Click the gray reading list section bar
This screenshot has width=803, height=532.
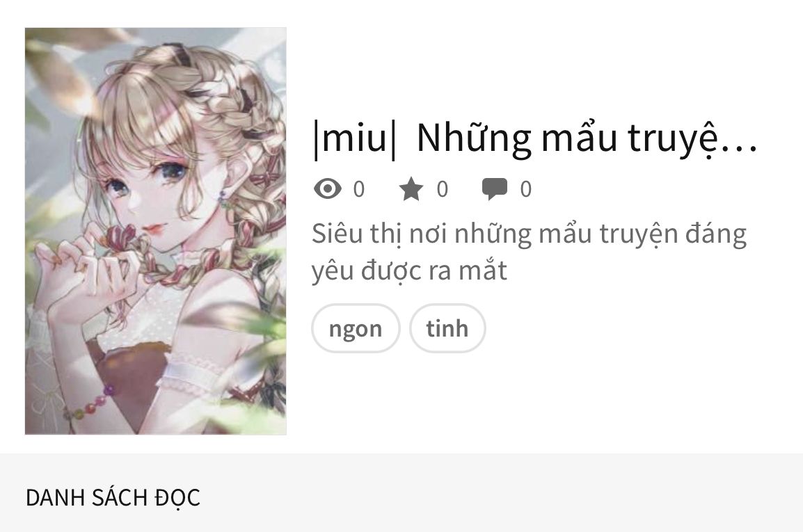click(x=401, y=492)
